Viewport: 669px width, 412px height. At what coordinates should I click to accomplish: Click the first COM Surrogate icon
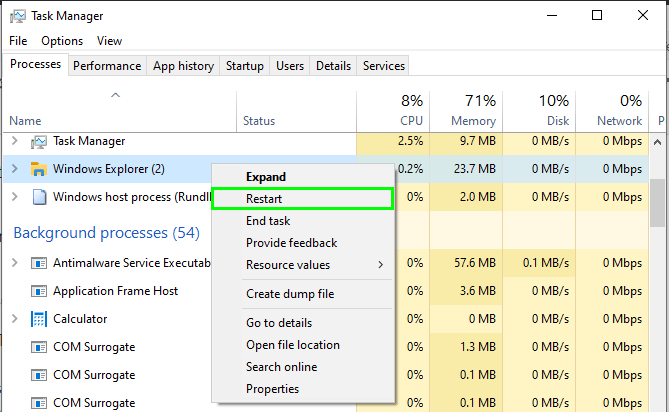pos(39,347)
